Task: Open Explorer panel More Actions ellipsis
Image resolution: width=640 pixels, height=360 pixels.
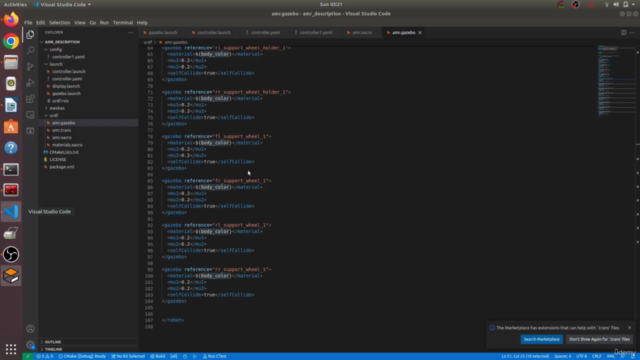Action: (x=131, y=32)
